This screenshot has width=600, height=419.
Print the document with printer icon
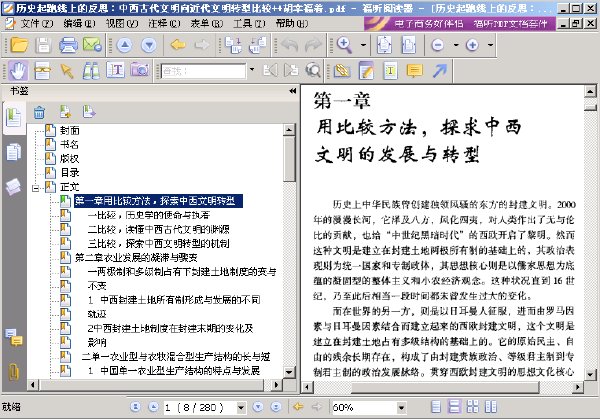tap(68, 45)
